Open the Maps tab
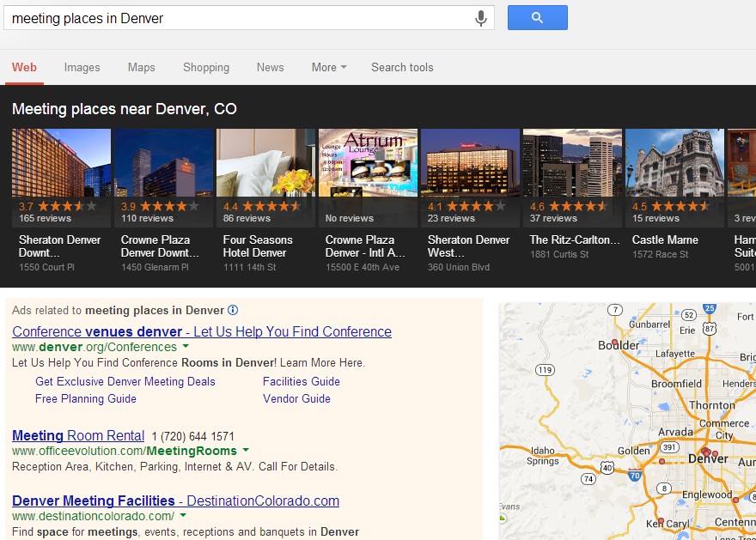Image resolution: width=756 pixels, height=540 pixels. [141, 68]
